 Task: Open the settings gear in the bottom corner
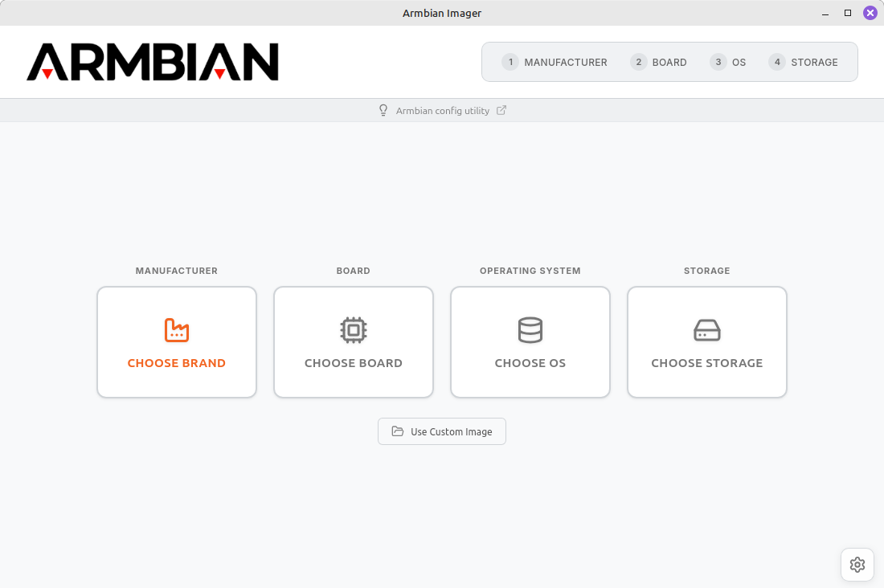(x=857, y=565)
